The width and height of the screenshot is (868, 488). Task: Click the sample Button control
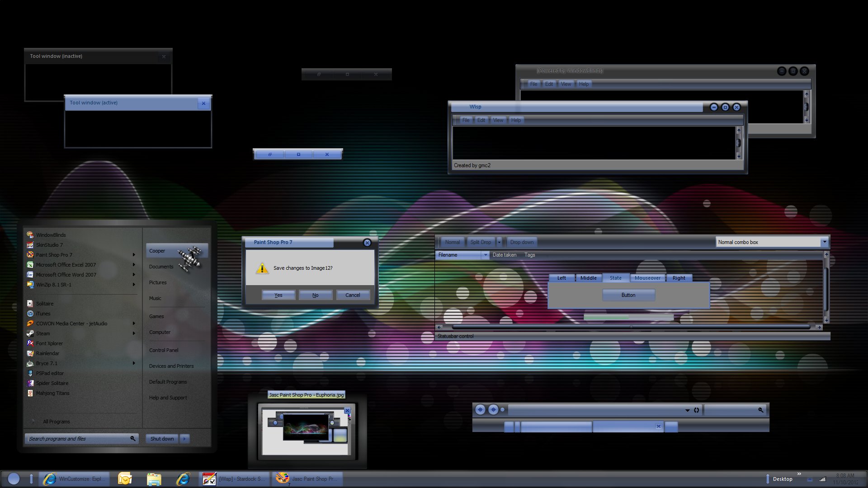(628, 295)
